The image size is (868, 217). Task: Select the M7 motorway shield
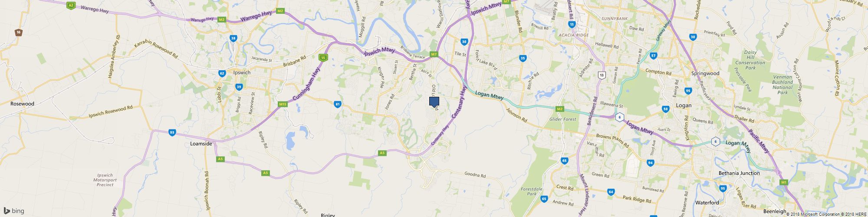click(434, 54)
